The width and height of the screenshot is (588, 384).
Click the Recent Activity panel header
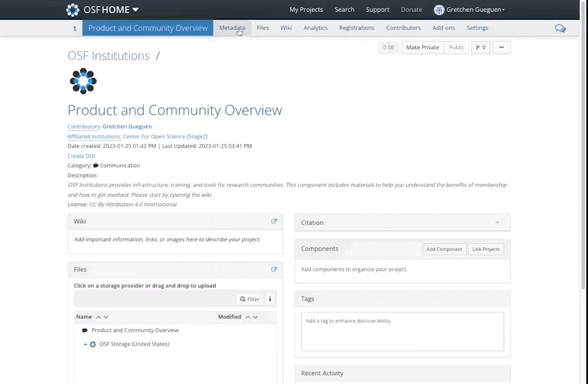click(403, 373)
